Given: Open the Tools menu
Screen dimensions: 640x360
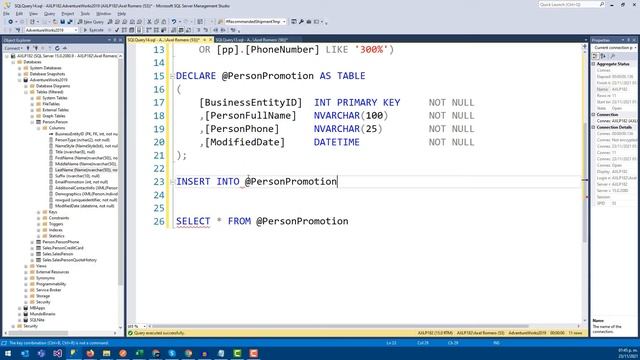Looking at the screenshot, I should pyautogui.click(x=85, y=13).
